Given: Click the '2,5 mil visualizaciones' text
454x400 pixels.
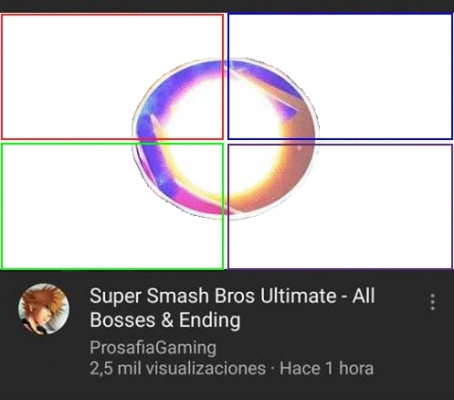Looking at the screenshot, I should click(178, 368).
